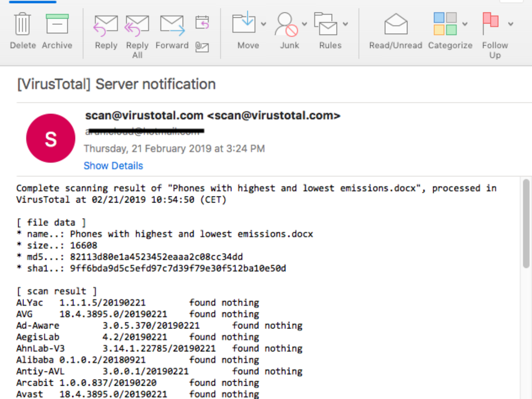Delete this email with the trash icon

tap(23, 31)
